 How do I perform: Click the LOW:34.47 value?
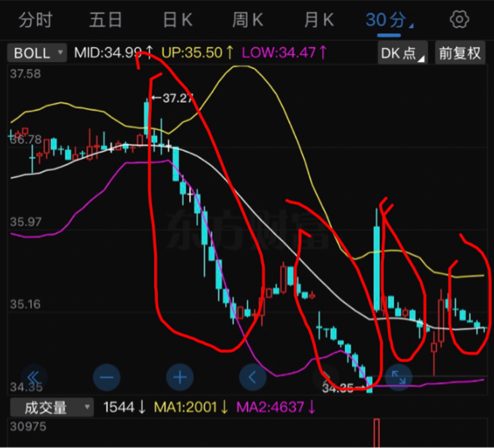285,52
